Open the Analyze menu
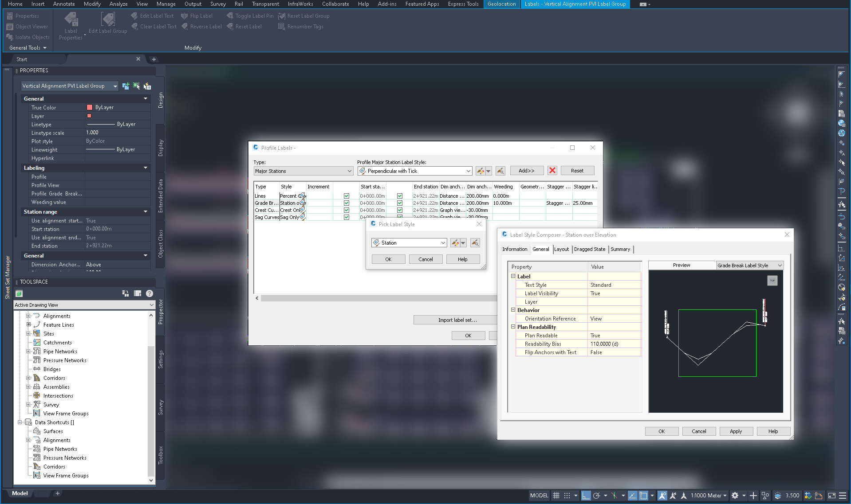Viewport: 851px width, 504px height. [x=118, y=4]
